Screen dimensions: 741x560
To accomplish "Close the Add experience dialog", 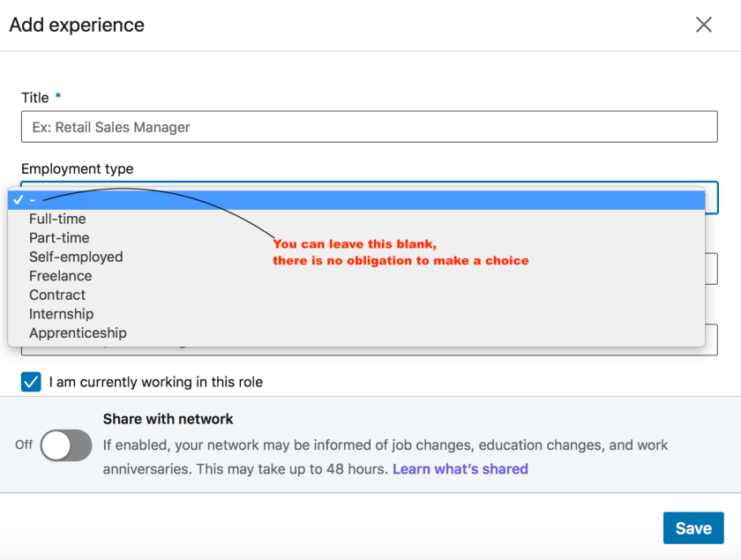I will pos(703,25).
